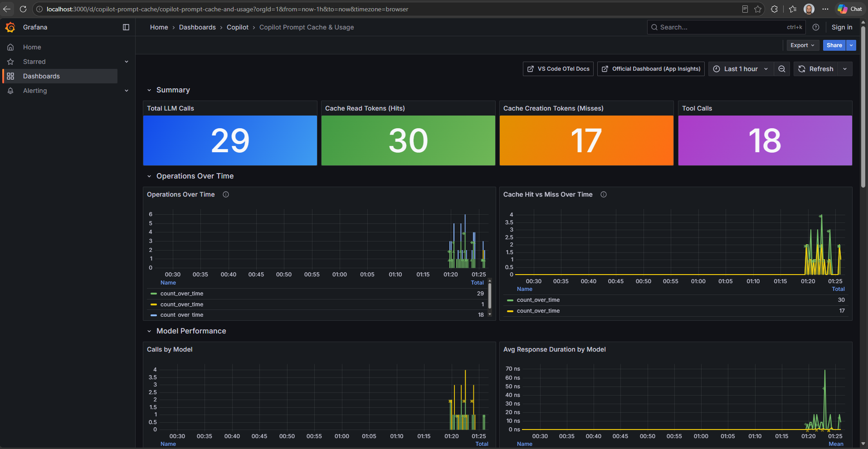Click the Total LLM Calls panel title

(x=171, y=108)
